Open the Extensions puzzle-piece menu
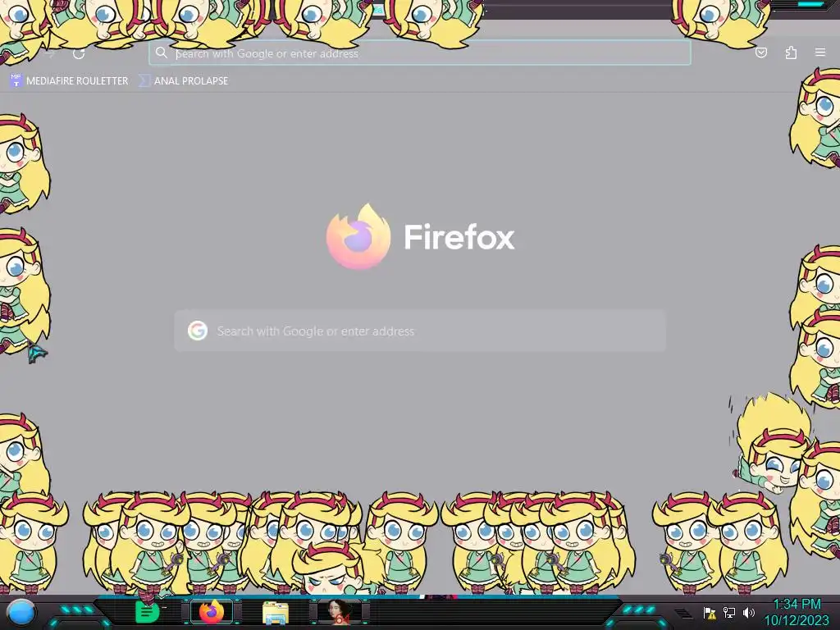The width and height of the screenshot is (840, 630). (791, 52)
